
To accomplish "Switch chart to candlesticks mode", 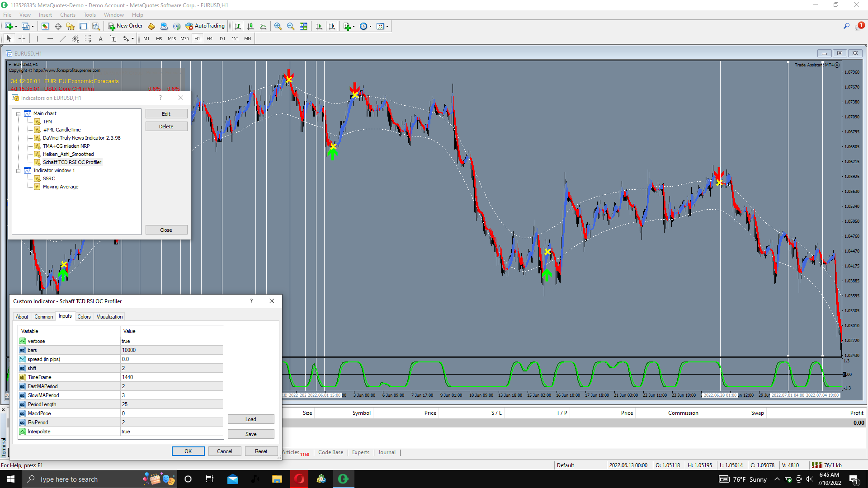I will [x=250, y=26].
